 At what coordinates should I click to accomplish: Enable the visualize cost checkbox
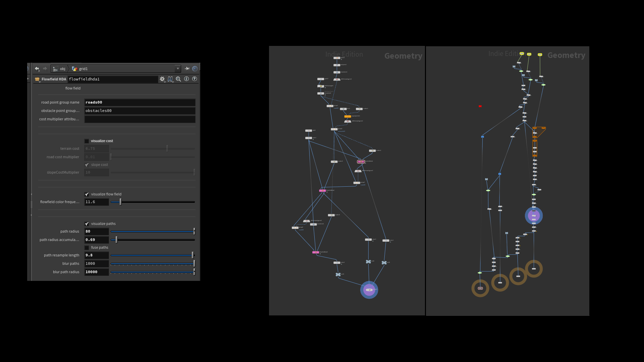pos(87,141)
